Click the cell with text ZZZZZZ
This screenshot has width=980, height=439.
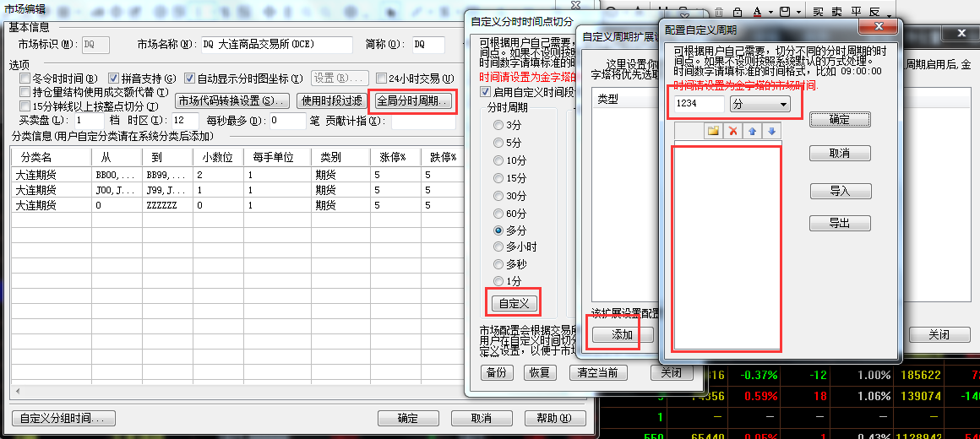[167, 205]
